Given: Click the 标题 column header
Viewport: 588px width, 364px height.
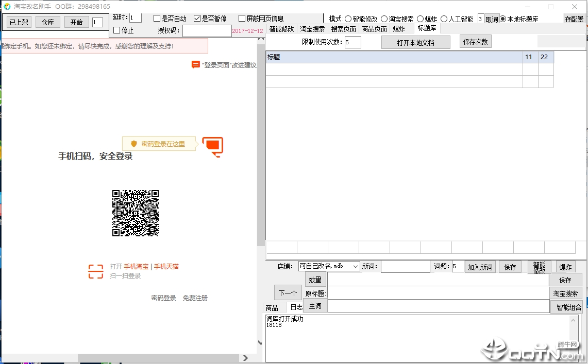Looking at the screenshot, I should pos(394,57).
